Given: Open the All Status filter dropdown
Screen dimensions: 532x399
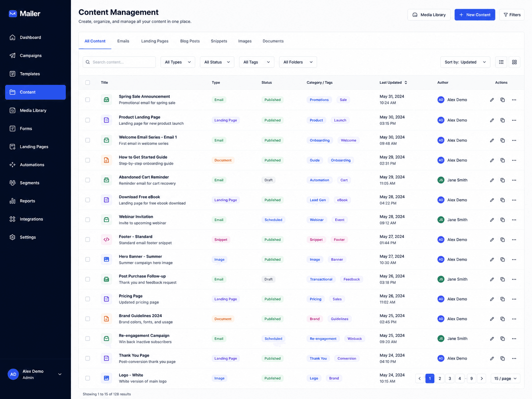Looking at the screenshot, I should [217, 62].
